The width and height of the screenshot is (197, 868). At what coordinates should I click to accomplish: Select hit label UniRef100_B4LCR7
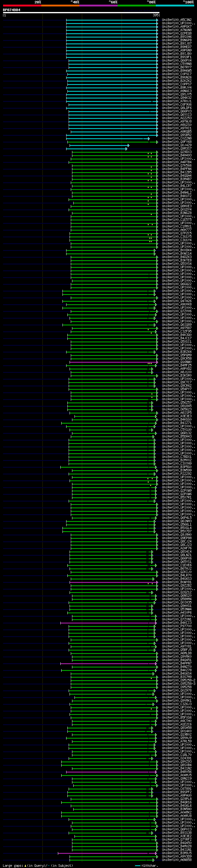coord(177,186)
